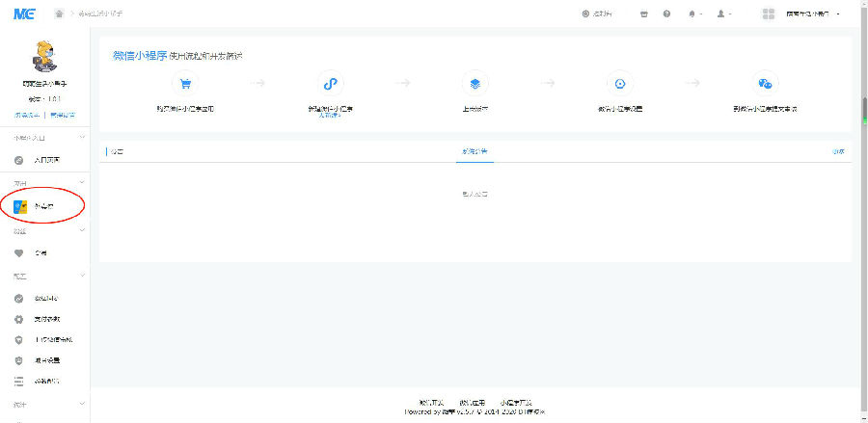
Task: Click the stacked layers upload icon
Action: (475, 83)
